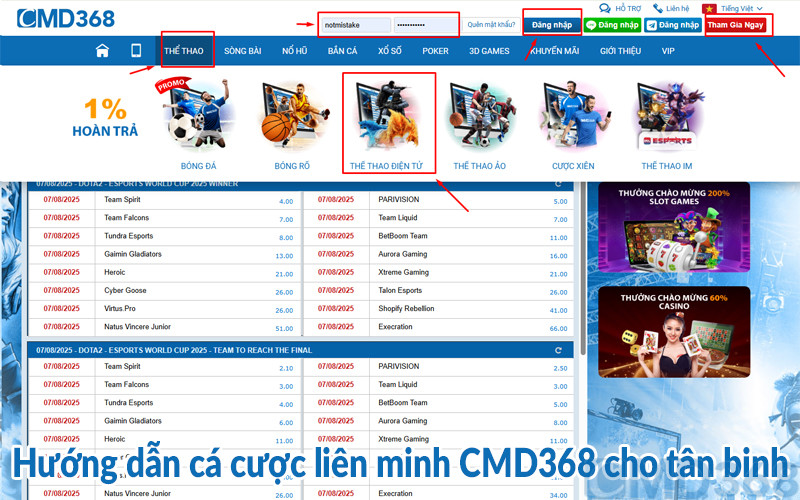Click the blue Đăng nhập button

[x=552, y=25]
